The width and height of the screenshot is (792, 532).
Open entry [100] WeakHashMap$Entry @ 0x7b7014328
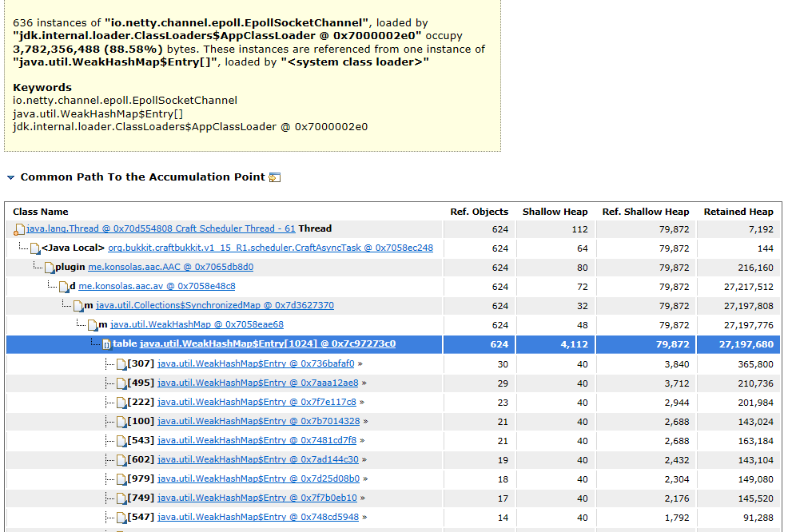[259, 421]
